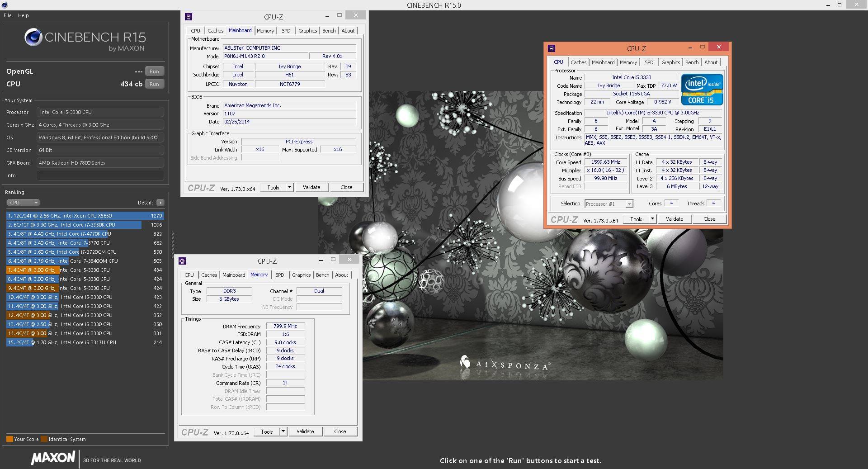This screenshot has width=868, height=469.
Task: Open the File menu
Action: 8,15
